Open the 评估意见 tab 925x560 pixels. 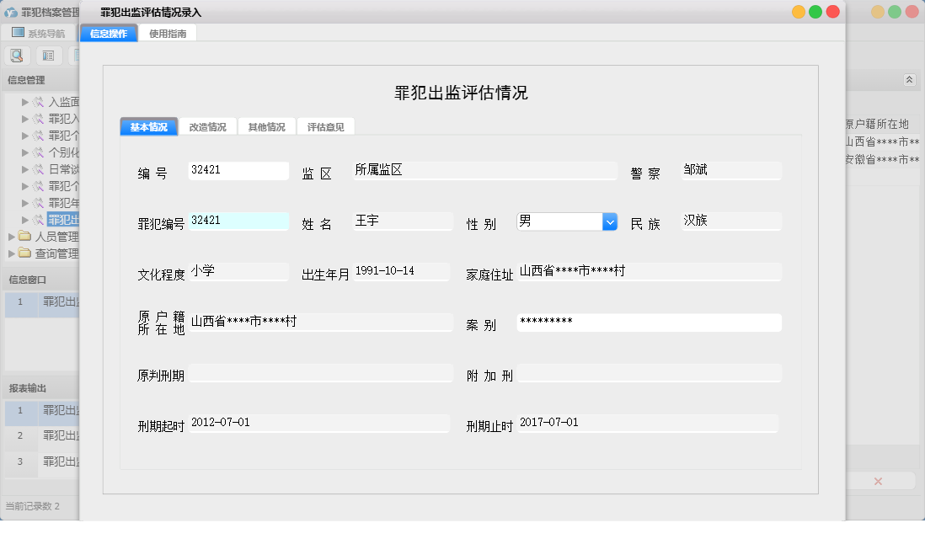point(325,125)
